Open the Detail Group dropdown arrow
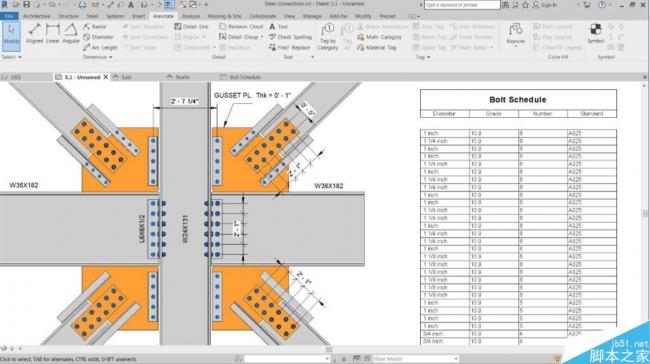The image size is (650, 364). 262,37
